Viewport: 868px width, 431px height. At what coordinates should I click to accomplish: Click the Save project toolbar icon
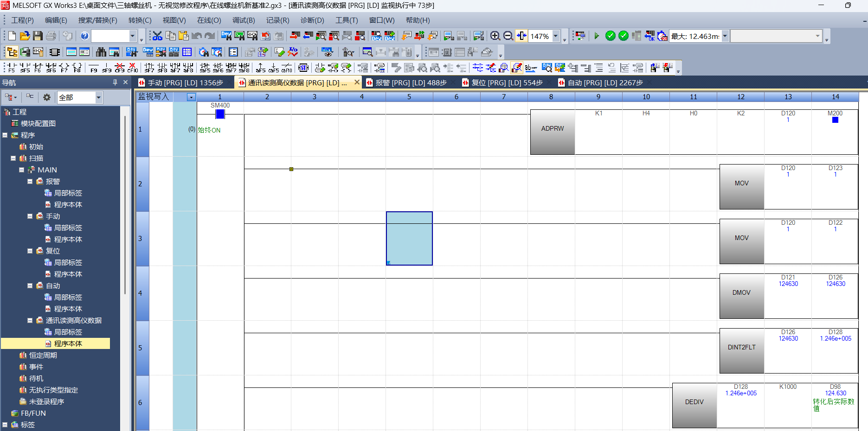38,36
